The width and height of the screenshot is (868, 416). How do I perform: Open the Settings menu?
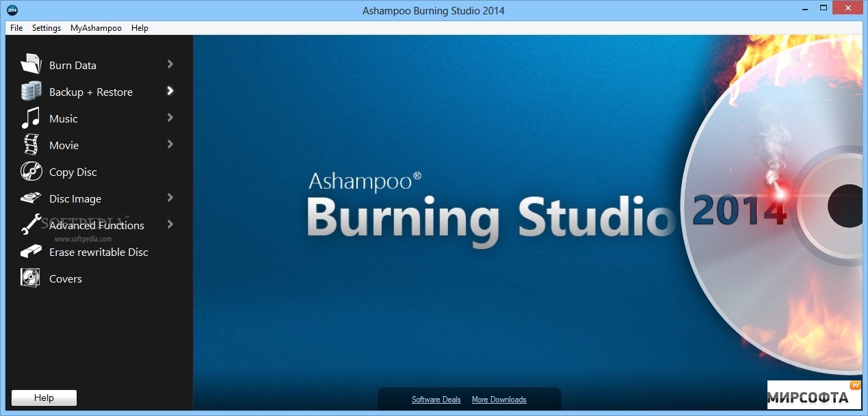(x=47, y=28)
